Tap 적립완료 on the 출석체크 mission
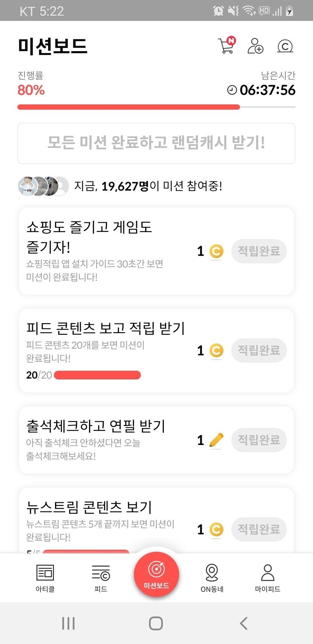The width and height of the screenshot is (313, 644). coord(259,440)
